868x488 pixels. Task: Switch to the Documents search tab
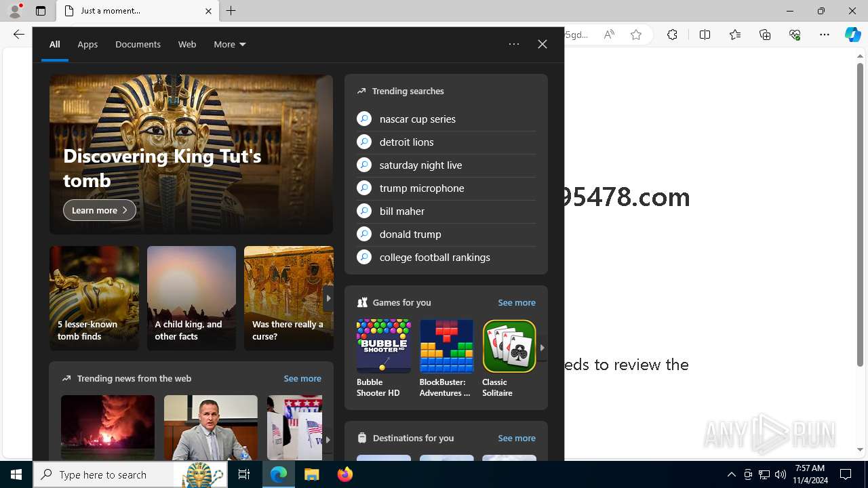click(138, 44)
